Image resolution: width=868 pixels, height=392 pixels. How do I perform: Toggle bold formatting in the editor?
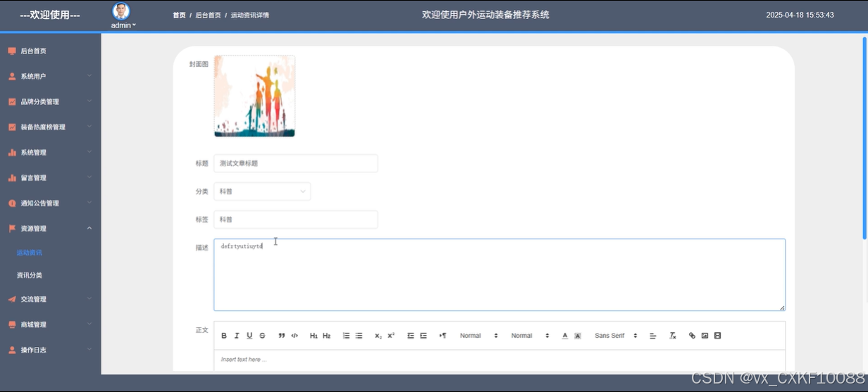(224, 336)
